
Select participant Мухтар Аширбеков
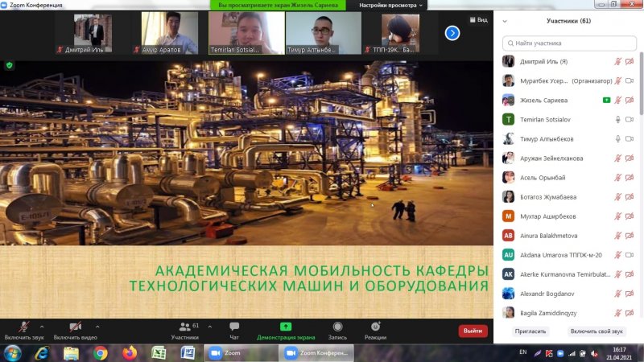(568, 216)
